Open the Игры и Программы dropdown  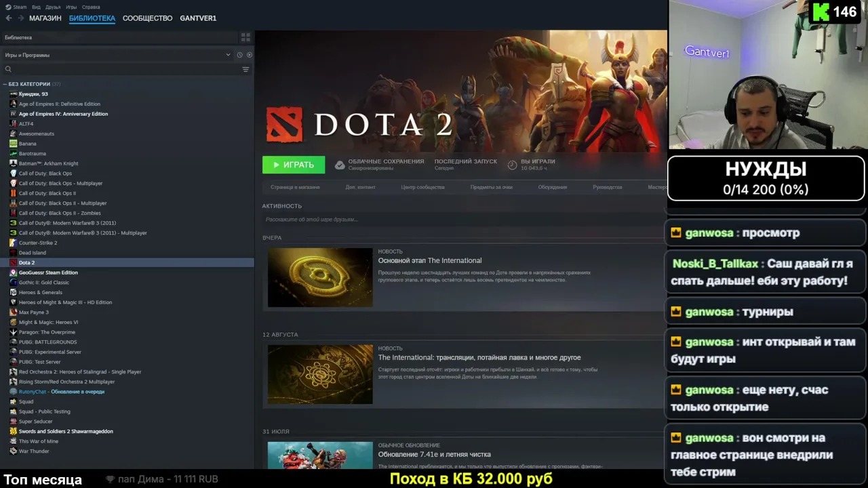[117, 55]
